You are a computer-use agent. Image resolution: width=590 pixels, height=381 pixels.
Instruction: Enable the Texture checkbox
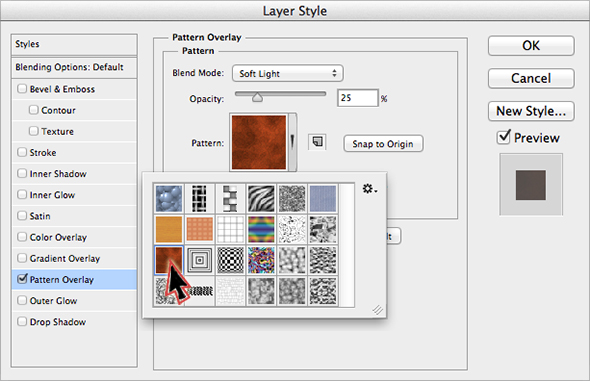(x=33, y=131)
